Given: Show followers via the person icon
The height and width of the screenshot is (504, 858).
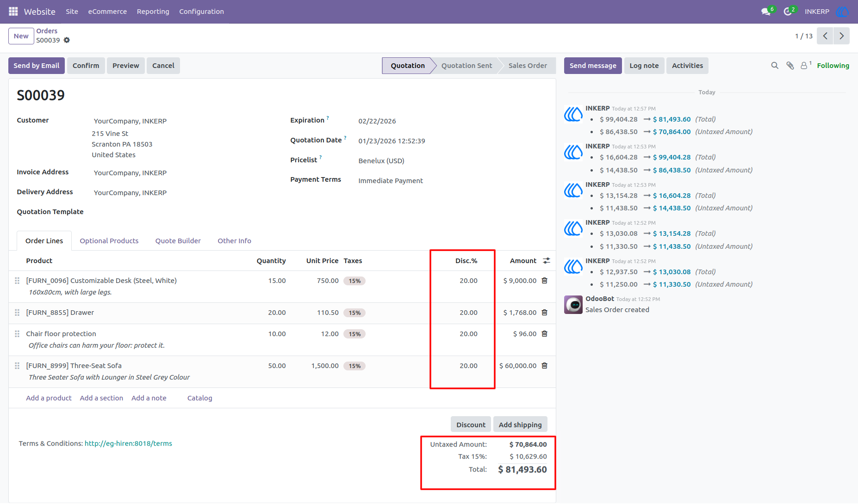Looking at the screenshot, I should point(806,66).
